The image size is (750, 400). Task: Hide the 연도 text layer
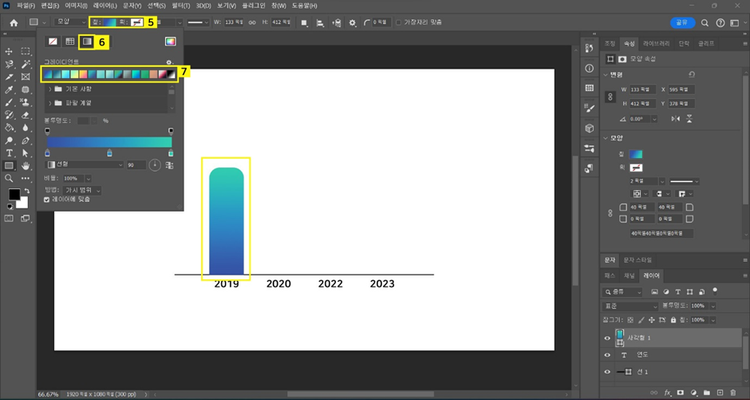(607, 355)
